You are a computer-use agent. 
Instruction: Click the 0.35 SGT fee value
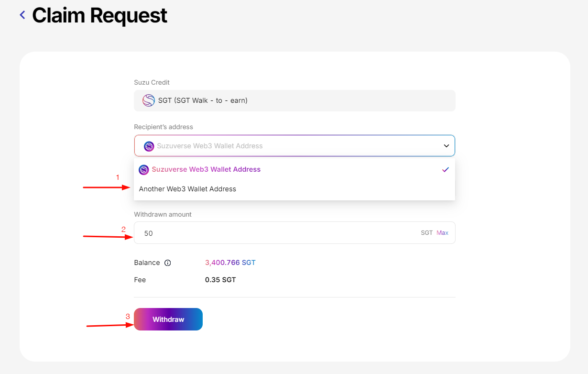(x=220, y=280)
